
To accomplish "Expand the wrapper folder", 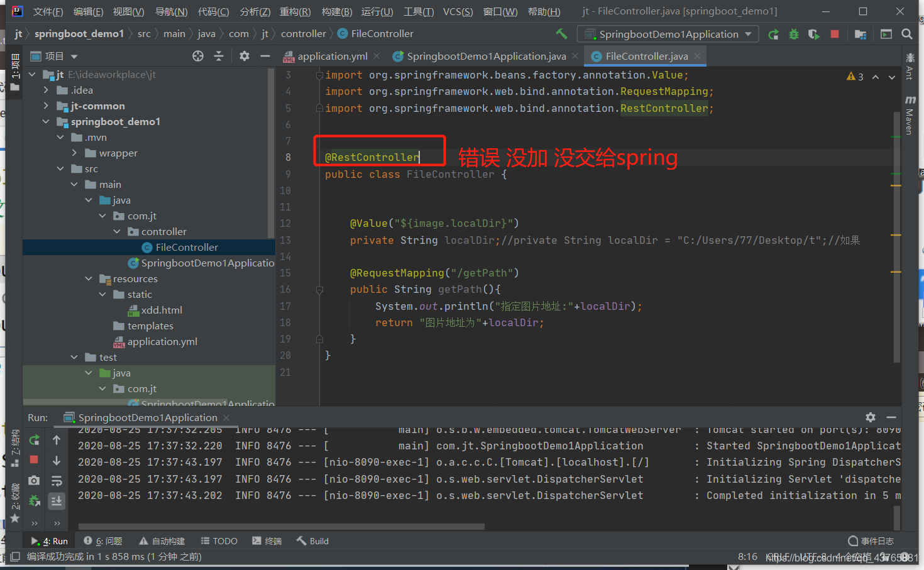I will pos(74,153).
